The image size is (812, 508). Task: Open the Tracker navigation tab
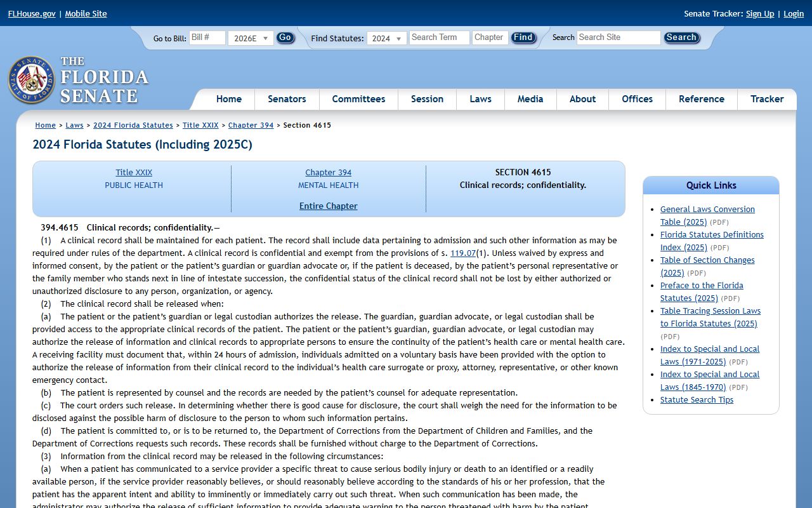[x=767, y=99]
